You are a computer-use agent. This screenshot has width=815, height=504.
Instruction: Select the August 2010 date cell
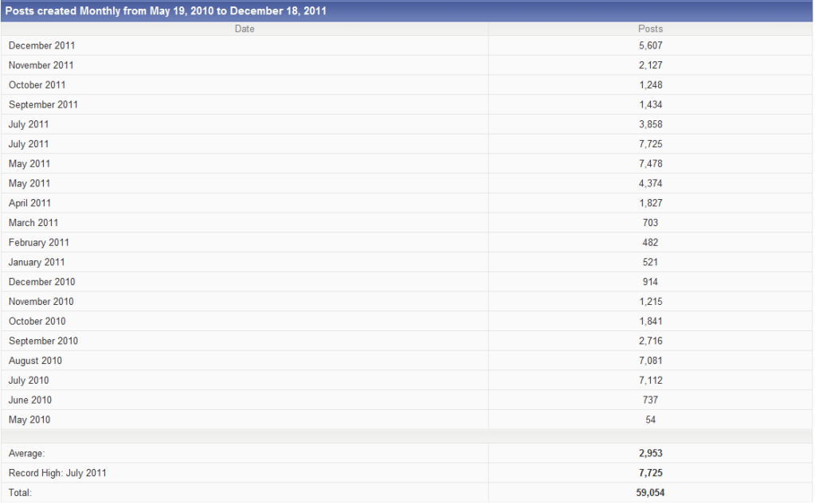point(35,361)
